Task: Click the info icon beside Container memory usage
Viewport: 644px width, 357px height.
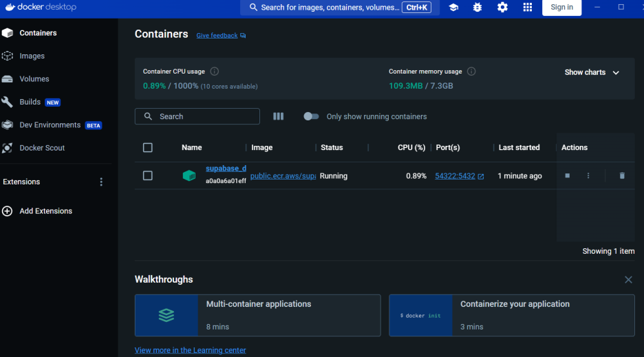Action: click(471, 72)
